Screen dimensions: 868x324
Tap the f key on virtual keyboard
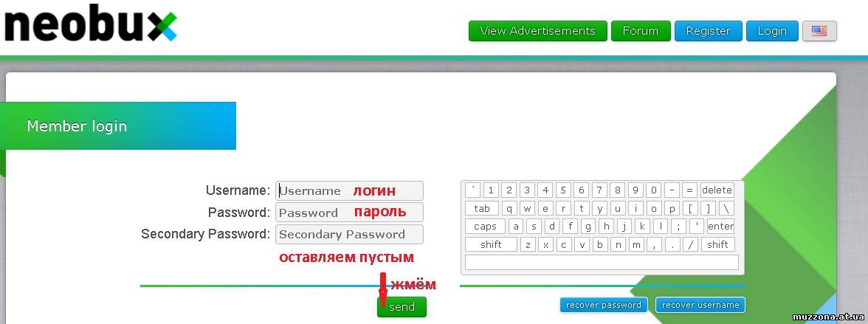pos(570,227)
